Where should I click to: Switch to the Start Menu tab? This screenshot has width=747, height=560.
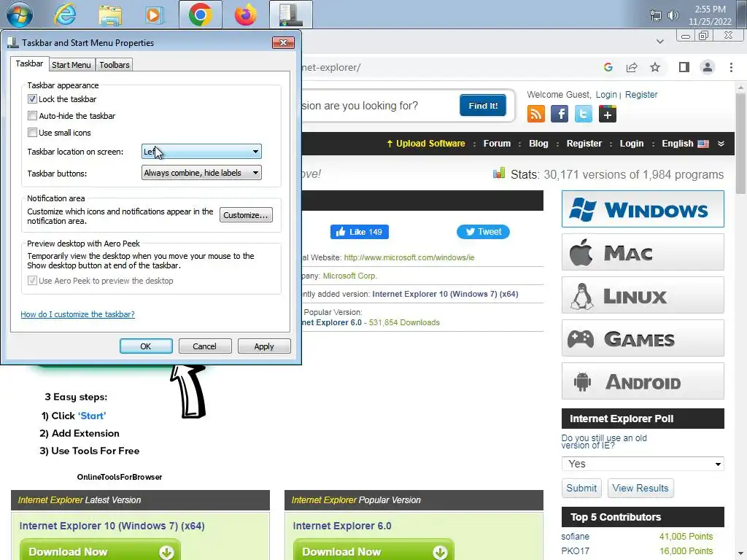71,65
